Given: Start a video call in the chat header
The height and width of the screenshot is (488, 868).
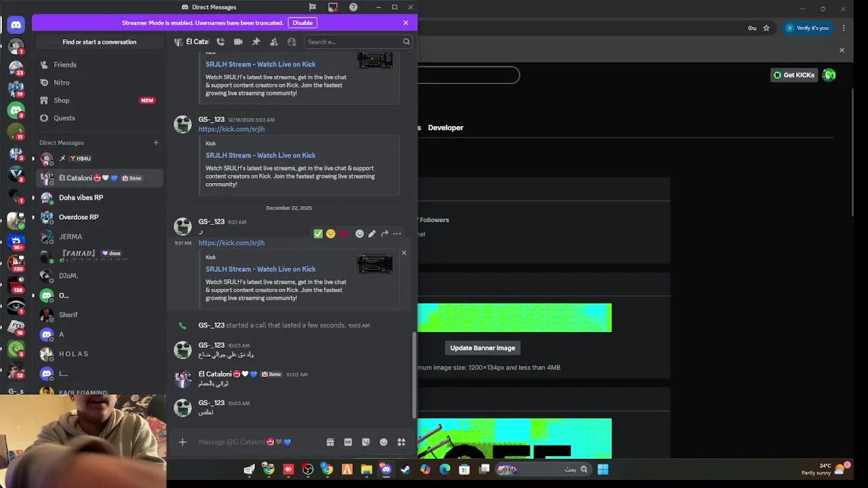Looking at the screenshot, I should [x=238, y=42].
